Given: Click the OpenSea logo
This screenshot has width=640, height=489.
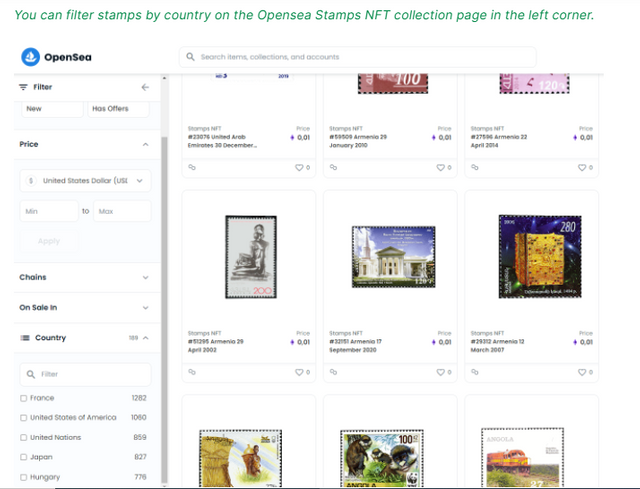Looking at the screenshot, I should coord(56,57).
